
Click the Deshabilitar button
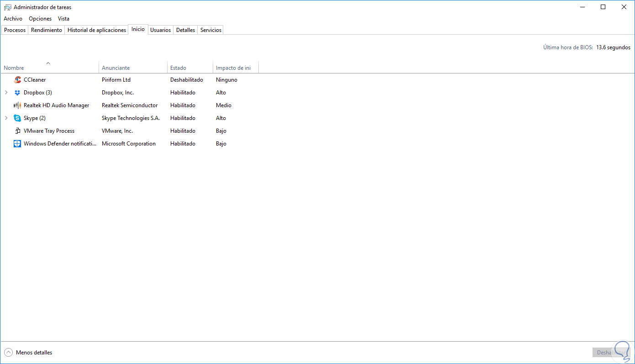pyautogui.click(x=610, y=353)
